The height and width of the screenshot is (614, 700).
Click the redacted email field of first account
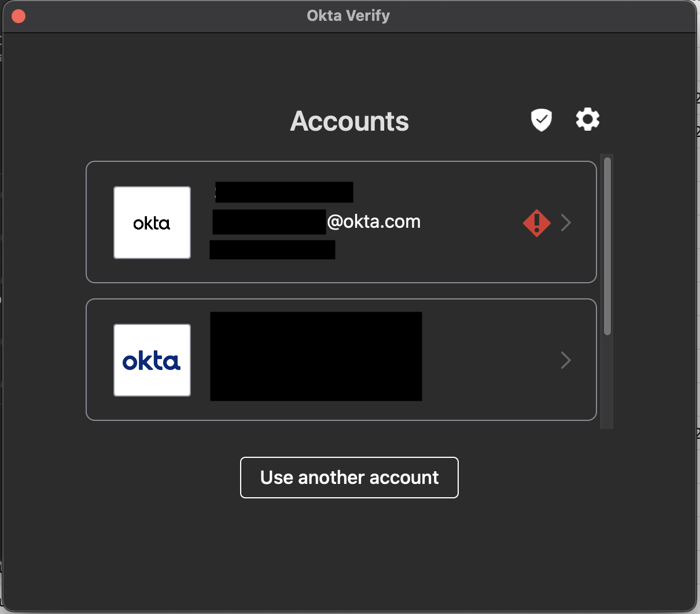269,222
